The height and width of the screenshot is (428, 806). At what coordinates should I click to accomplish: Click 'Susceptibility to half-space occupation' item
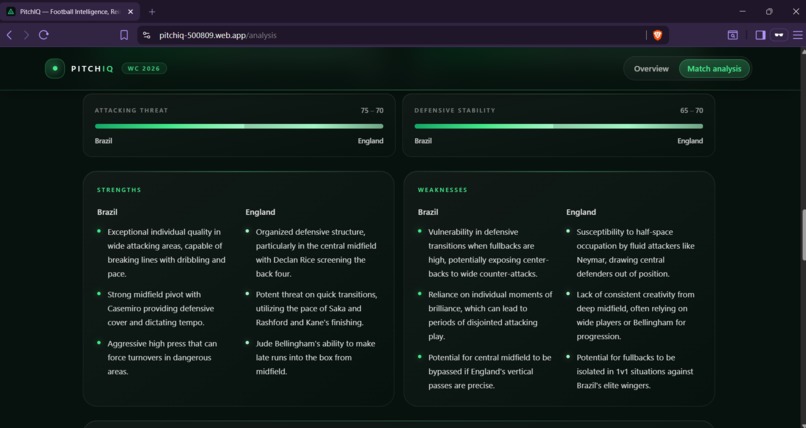pos(635,253)
